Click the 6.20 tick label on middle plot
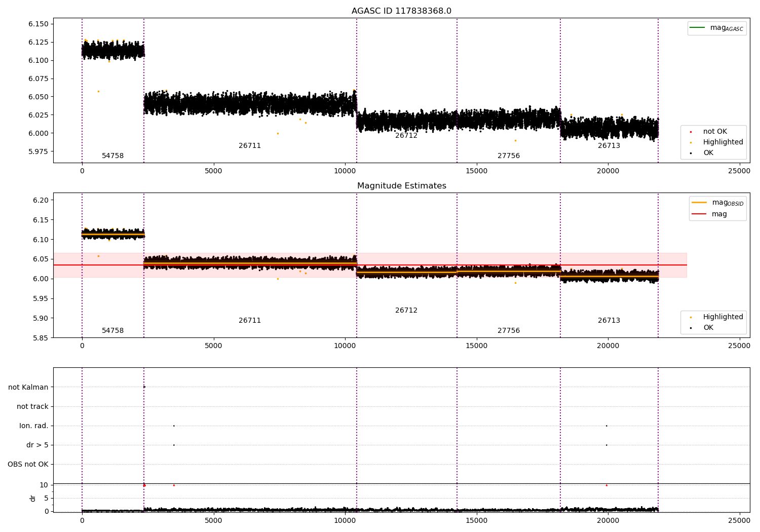 (41, 201)
